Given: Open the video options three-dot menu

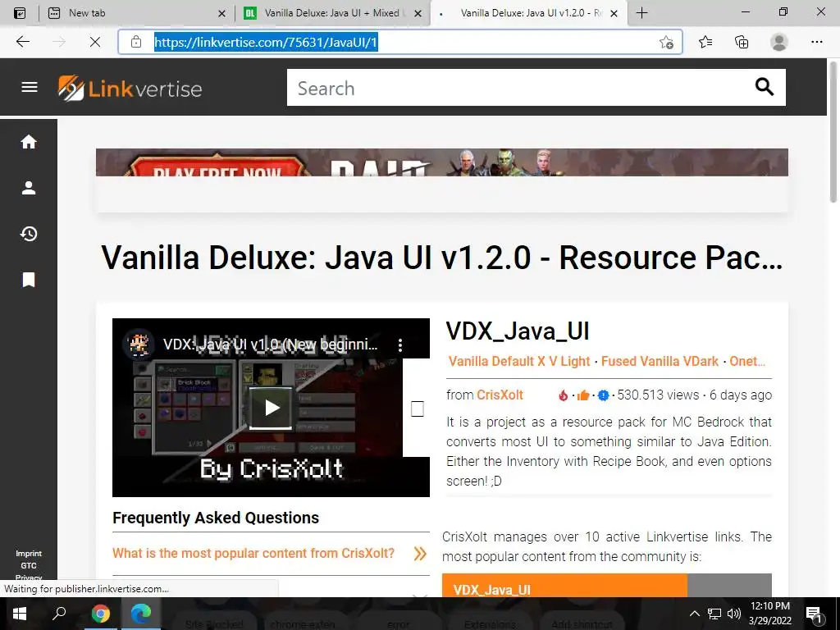Looking at the screenshot, I should click(x=400, y=345).
